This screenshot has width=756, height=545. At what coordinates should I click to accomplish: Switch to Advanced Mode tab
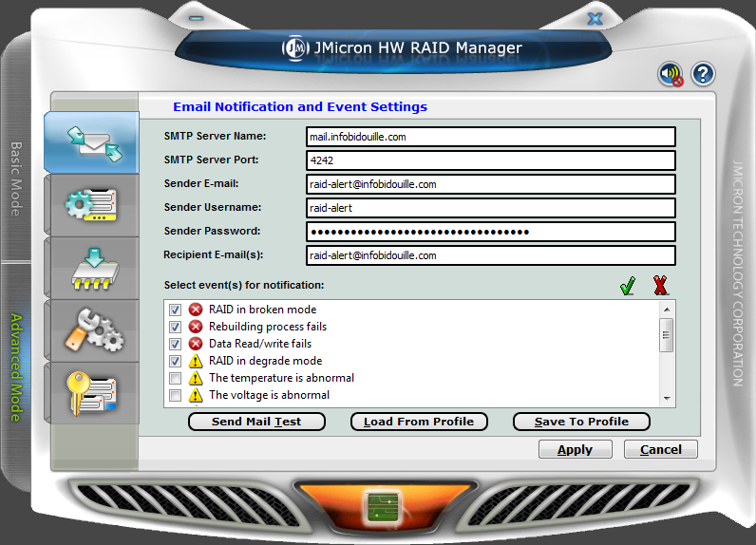tap(16, 367)
